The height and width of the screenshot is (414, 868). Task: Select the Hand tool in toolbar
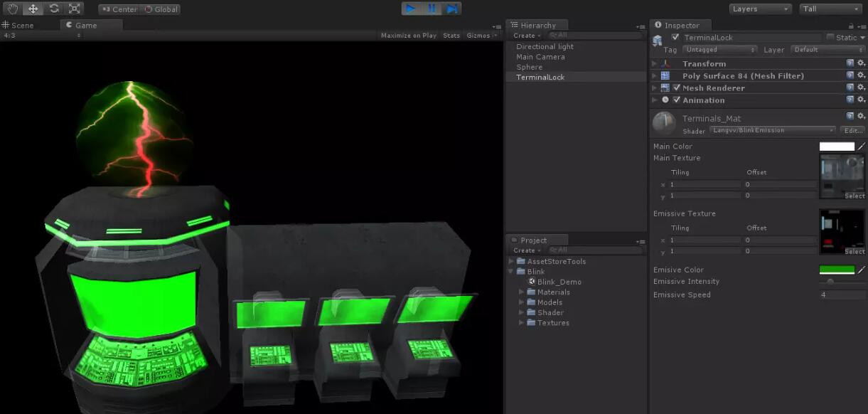point(13,9)
